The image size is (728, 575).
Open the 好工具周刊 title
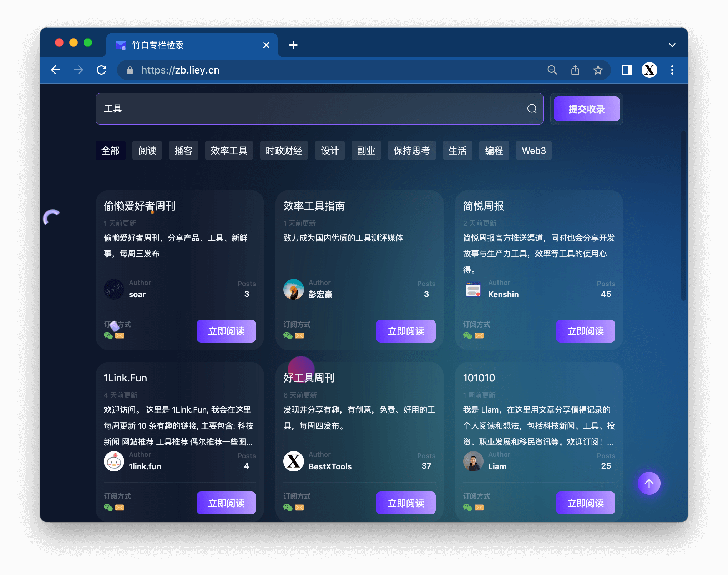click(x=309, y=378)
